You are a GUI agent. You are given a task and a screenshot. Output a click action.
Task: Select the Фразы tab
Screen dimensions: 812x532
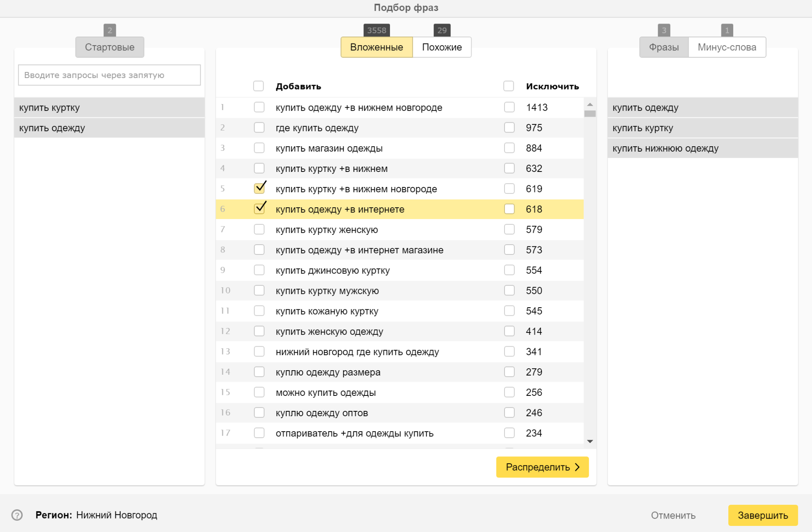point(663,47)
